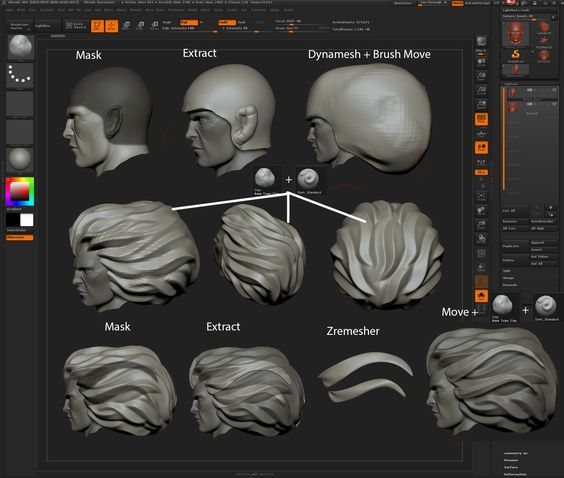
Task: Select the Cylinder3D tool
Action: click(x=544, y=28)
